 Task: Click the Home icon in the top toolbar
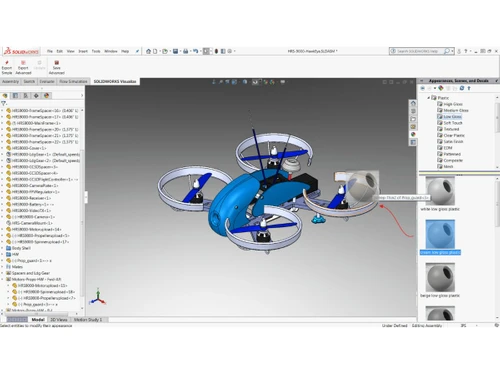point(148,51)
